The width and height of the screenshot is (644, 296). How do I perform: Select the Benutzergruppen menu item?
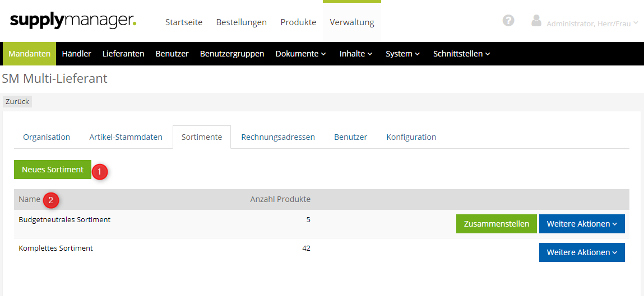coord(232,54)
